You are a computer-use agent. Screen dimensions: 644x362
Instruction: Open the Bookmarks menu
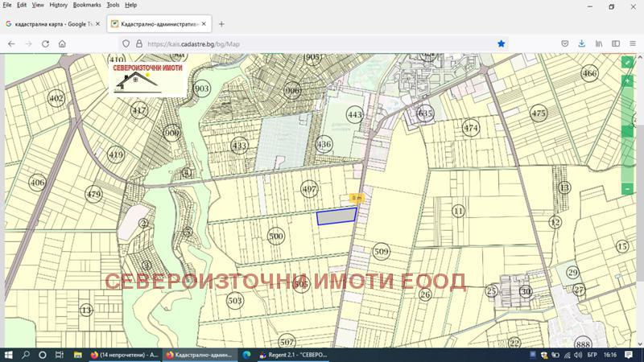[87, 5]
